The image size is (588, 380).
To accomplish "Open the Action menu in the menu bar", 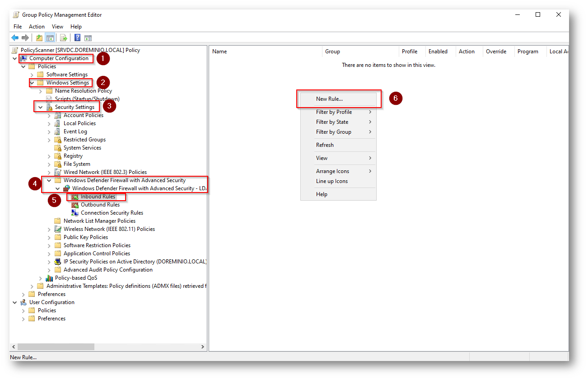I will (37, 27).
